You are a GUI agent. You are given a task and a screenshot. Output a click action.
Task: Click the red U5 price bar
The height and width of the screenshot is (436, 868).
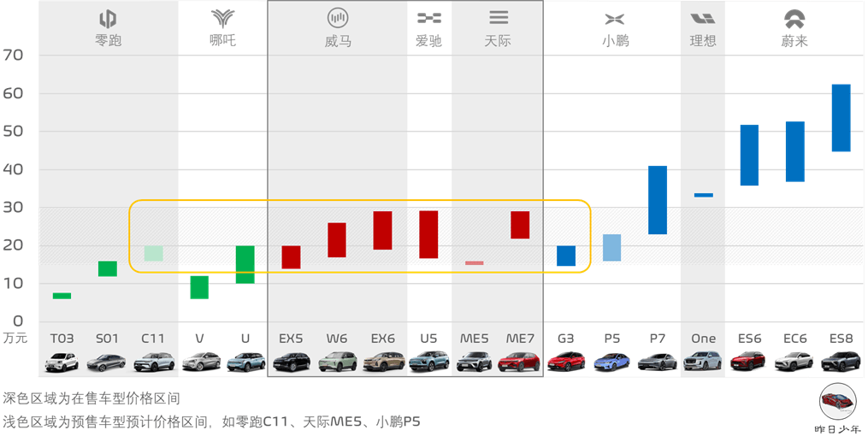point(428,234)
